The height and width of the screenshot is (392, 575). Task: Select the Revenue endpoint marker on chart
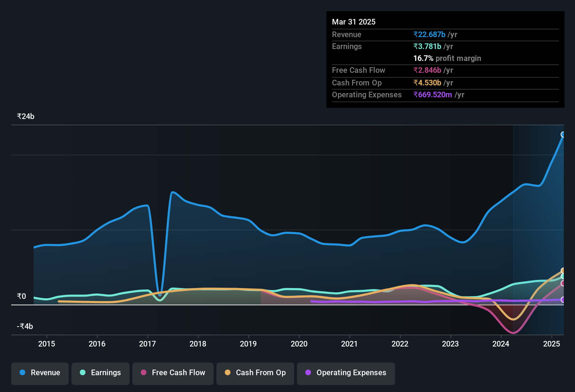(563, 134)
